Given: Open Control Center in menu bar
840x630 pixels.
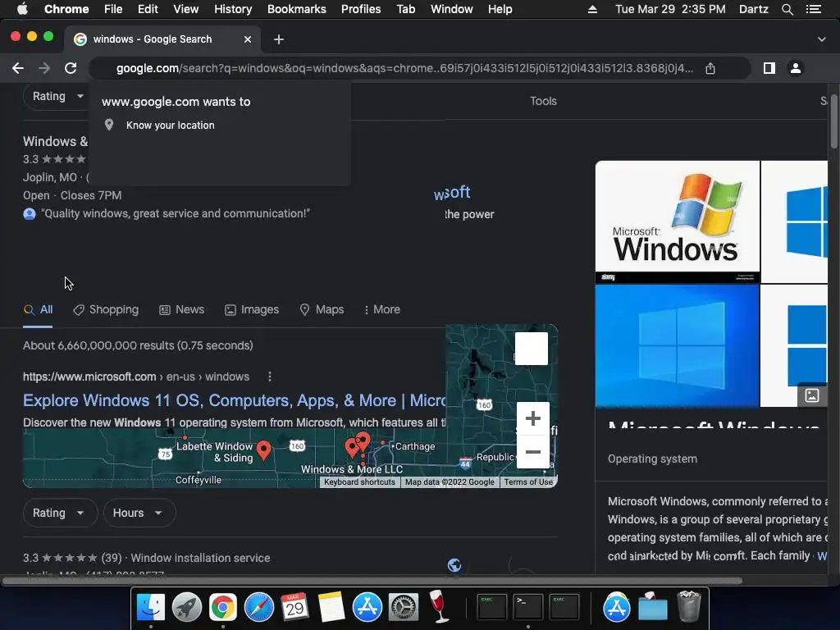Looking at the screenshot, I should pos(814,9).
